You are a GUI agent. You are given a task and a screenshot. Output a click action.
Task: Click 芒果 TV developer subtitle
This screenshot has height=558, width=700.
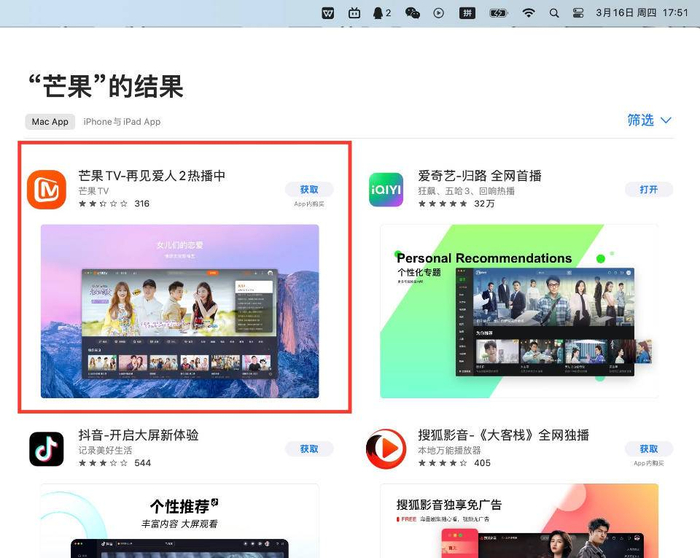pos(94,191)
